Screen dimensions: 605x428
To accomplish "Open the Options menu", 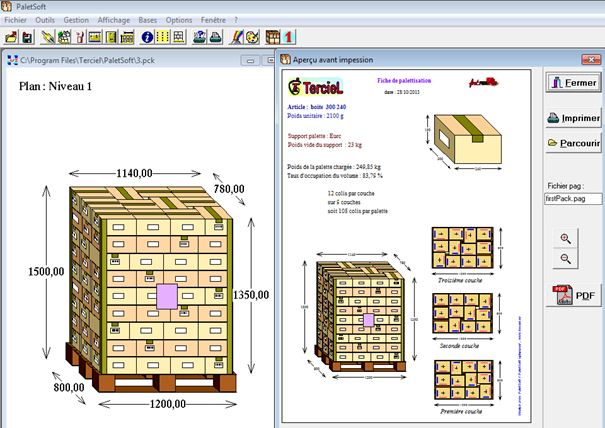I will [x=179, y=20].
